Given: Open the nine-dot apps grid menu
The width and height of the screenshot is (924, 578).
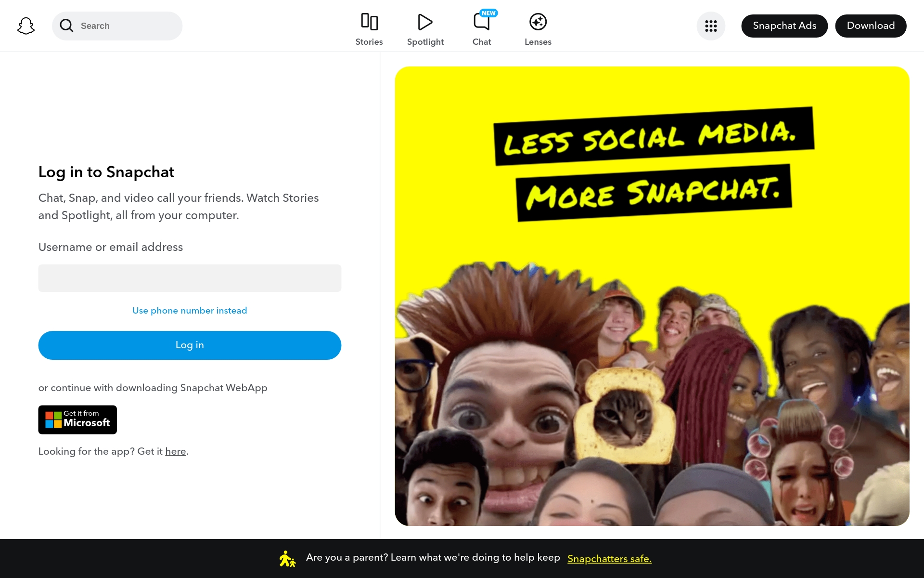Looking at the screenshot, I should coord(711,26).
